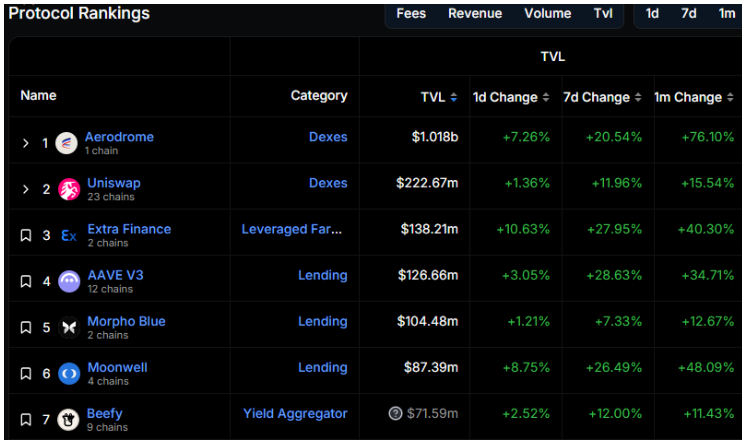Click the Morpho Blue butterfly icon
746x444 pixels.
click(69, 328)
